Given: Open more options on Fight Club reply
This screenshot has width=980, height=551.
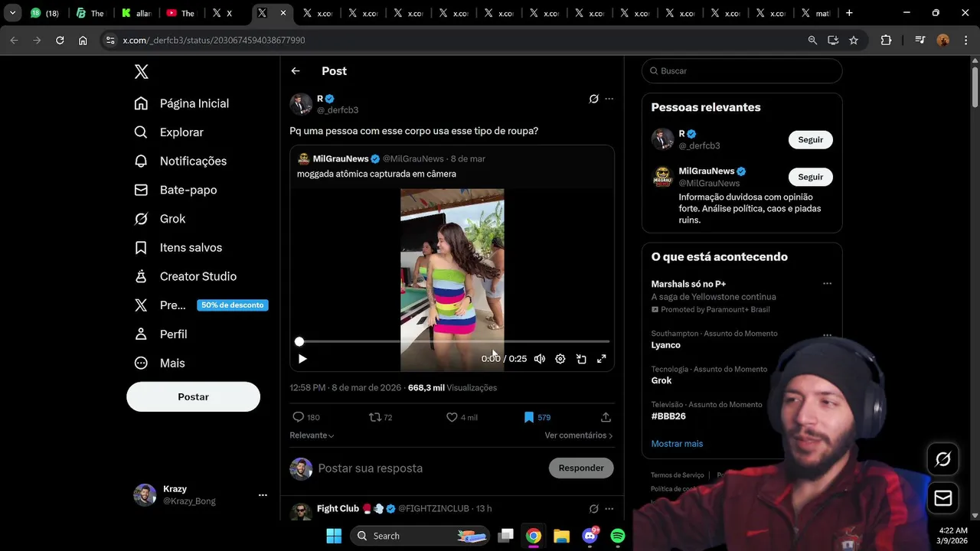Looking at the screenshot, I should click(x=609, y=509).
